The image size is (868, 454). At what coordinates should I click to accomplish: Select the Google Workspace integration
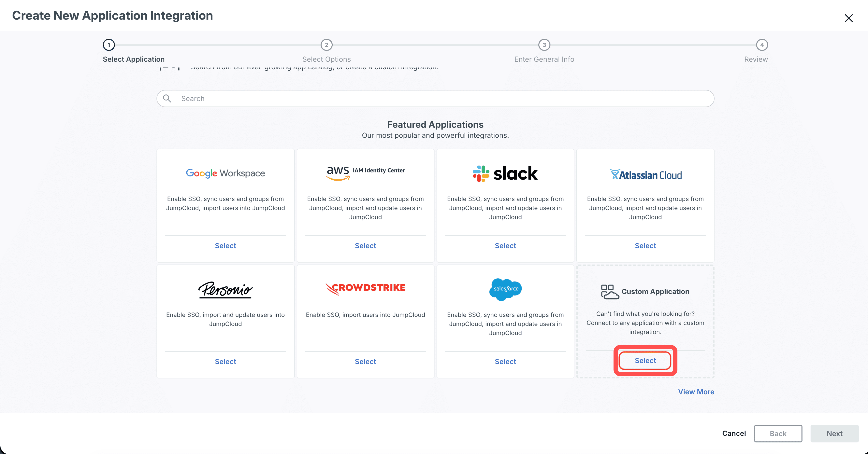point(225,245)
